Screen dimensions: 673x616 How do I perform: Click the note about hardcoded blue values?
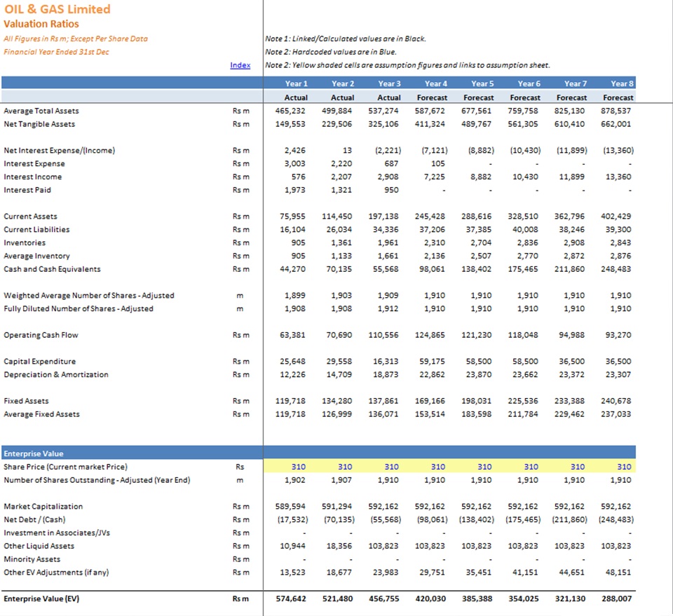click(x=330, y=52)
